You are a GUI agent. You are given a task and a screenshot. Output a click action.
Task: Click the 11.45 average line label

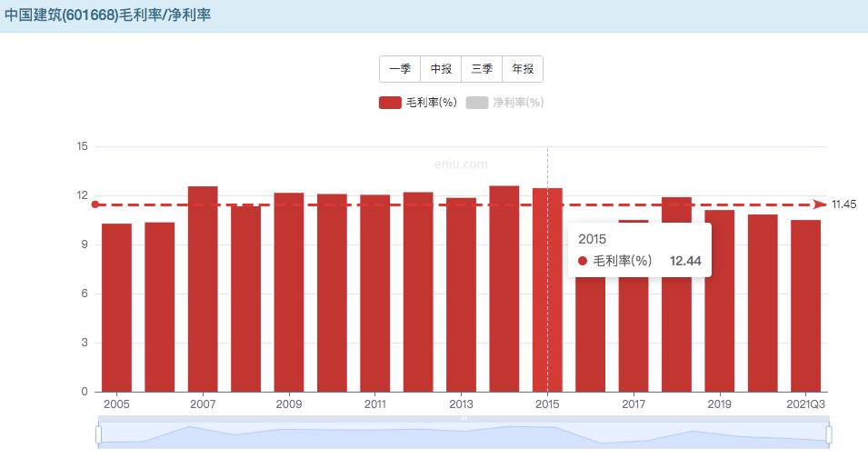click(x=843, y=204)
